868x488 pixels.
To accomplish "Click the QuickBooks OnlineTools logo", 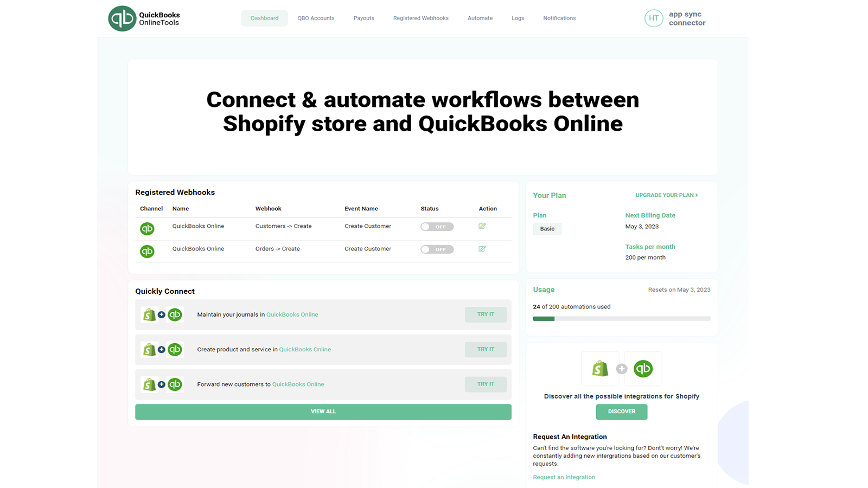I will [x=144, y=18].
